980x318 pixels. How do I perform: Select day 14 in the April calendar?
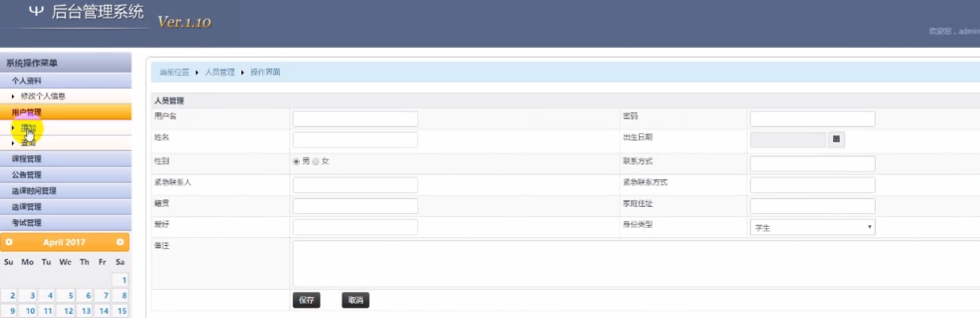103,311
